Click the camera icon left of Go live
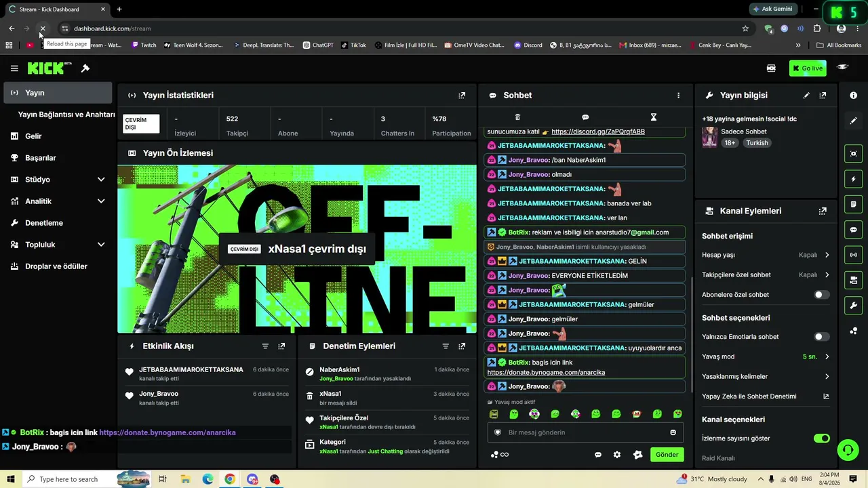This screenshot has width=868, height=488. pyautogui.click(x=771, y=68)
